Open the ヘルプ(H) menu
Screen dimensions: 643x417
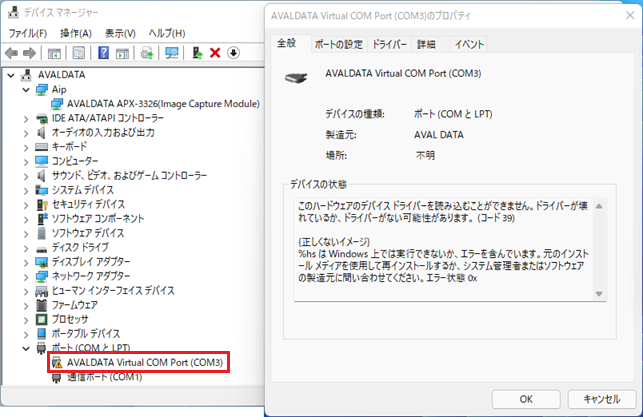[x=166, y=33]
